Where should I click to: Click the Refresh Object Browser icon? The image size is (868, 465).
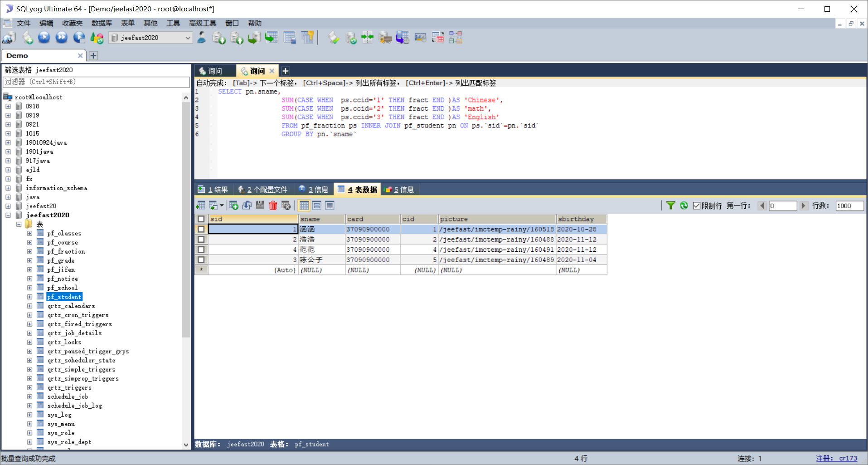click(97, 38)
